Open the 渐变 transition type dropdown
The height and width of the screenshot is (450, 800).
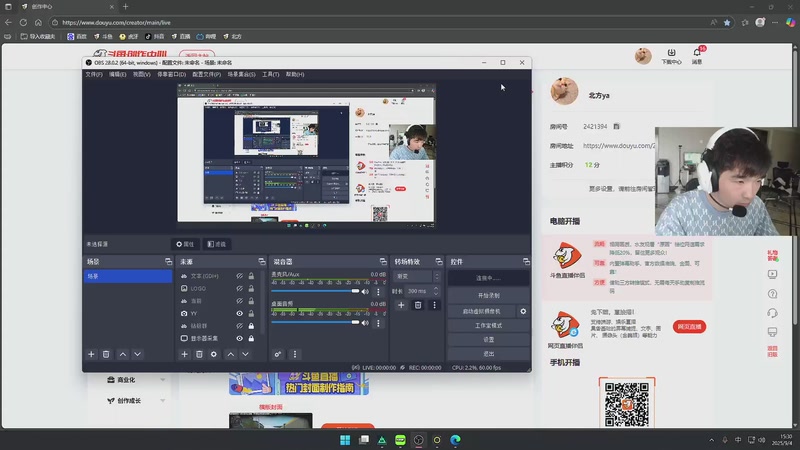tap(417, 277)
